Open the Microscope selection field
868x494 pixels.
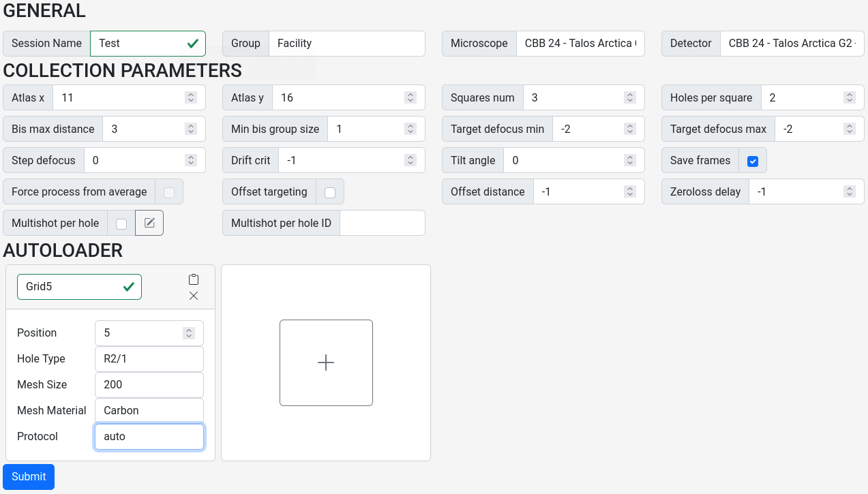pos(580,43)
